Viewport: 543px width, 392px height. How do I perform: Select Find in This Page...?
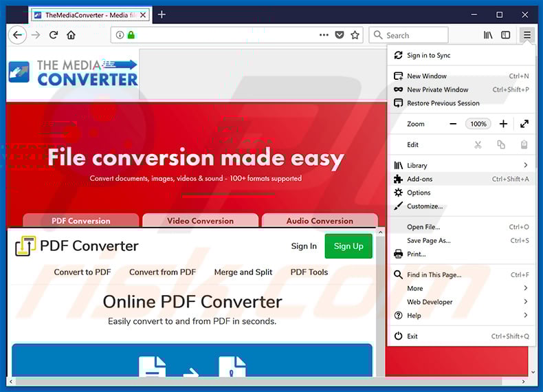[x=463, y=274]
